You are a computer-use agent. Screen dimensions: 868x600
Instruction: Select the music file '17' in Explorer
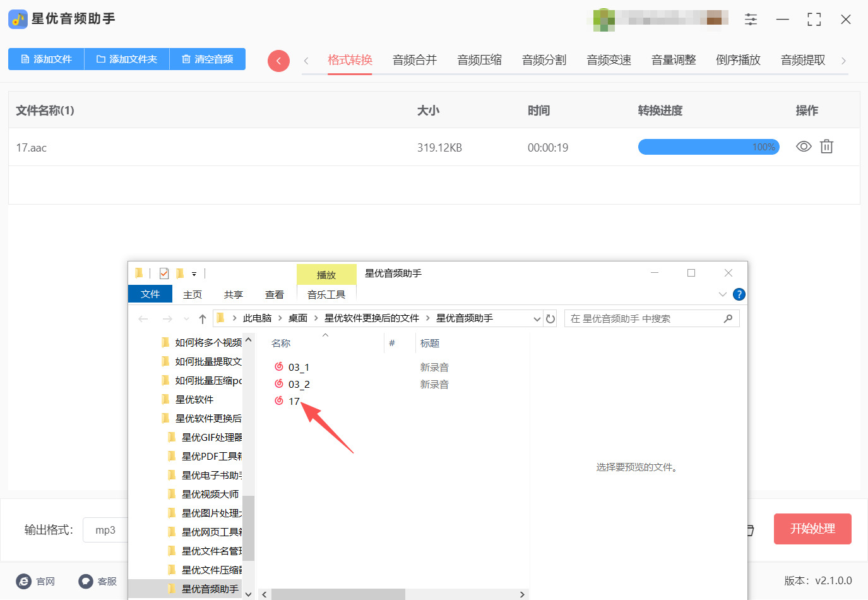pyautogui.click(x=294, y=400)
